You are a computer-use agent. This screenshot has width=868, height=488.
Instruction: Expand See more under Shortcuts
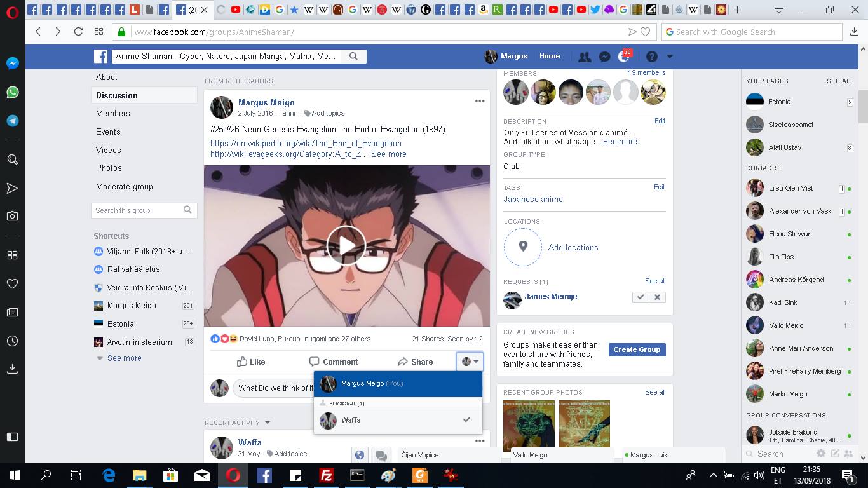tap(125, 358)
